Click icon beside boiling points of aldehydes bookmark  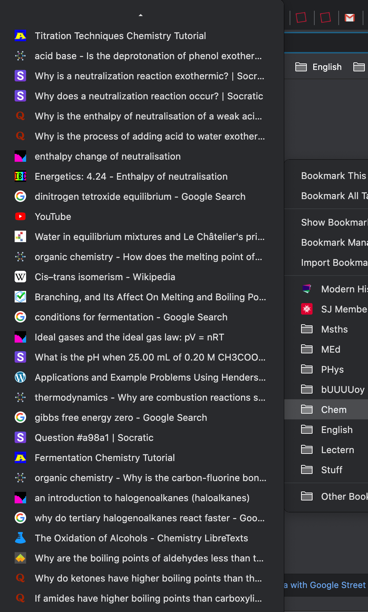click(x=20, y=558)
